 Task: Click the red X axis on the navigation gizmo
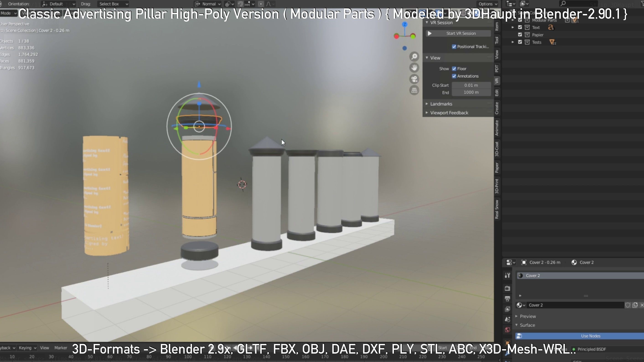click(x=396, y=36)
